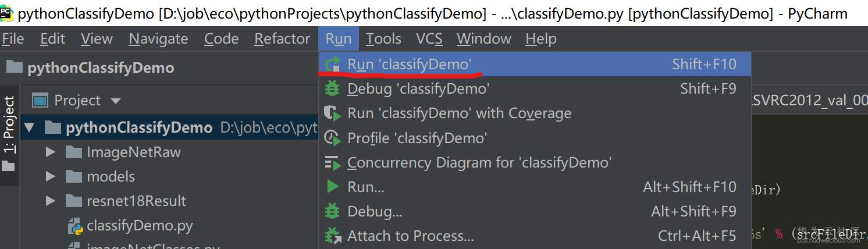Expand the resnet18Result folder
This screenshot has height=249, width=868.
click(51, 201)
